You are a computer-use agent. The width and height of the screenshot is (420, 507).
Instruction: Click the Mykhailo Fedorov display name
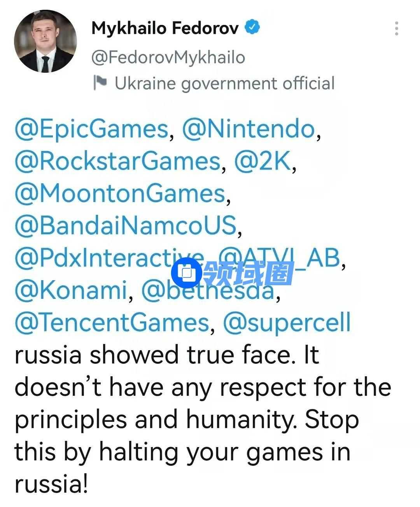[165, 28]
